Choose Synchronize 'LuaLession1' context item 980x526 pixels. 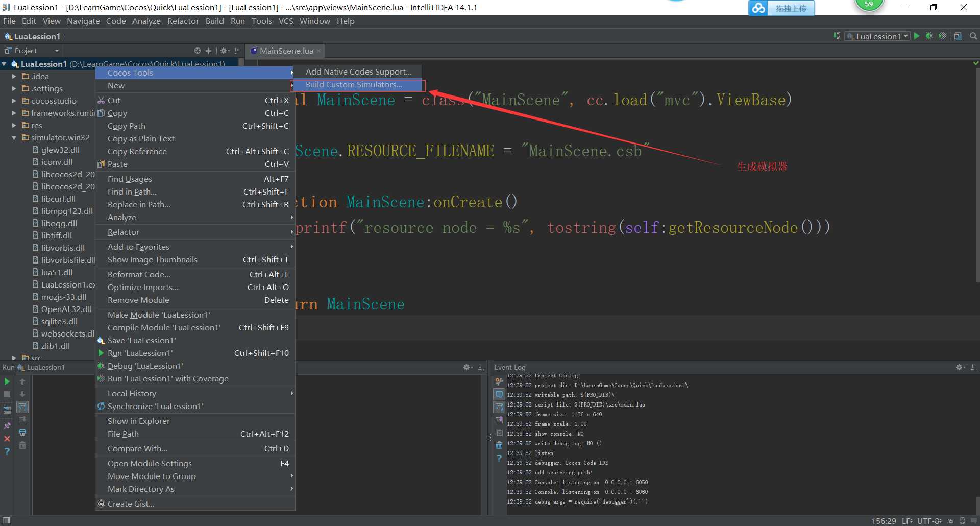tap(195, 406)
